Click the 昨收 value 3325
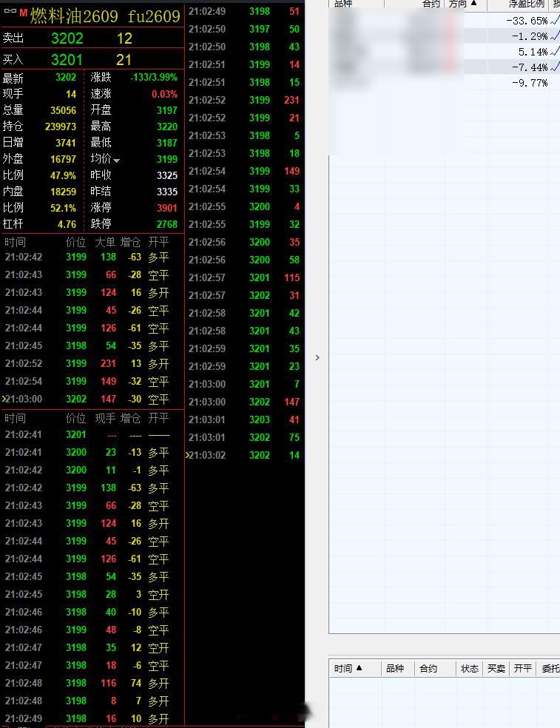Screen dimensions: 560x728 click(166, 175)
